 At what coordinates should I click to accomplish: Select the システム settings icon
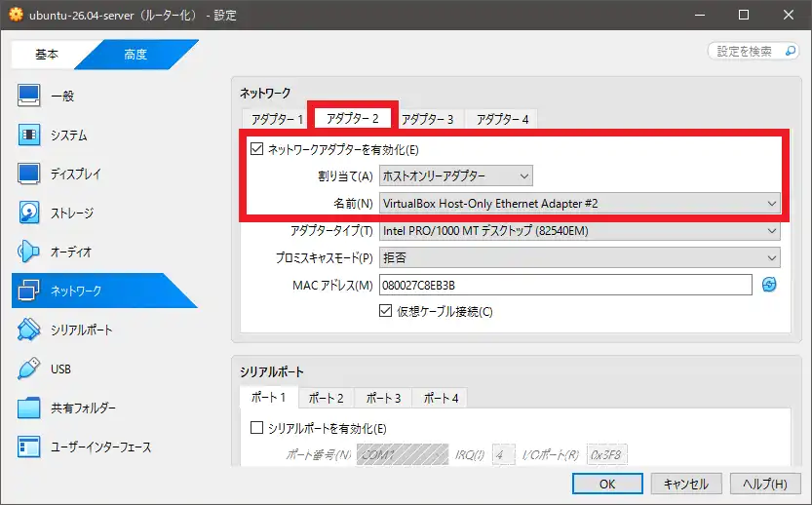(28, 135)
